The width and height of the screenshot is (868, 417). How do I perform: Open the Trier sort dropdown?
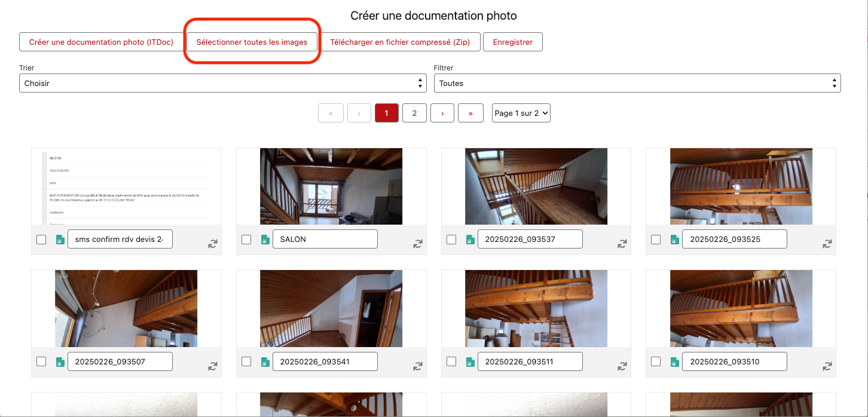(222, 83)
